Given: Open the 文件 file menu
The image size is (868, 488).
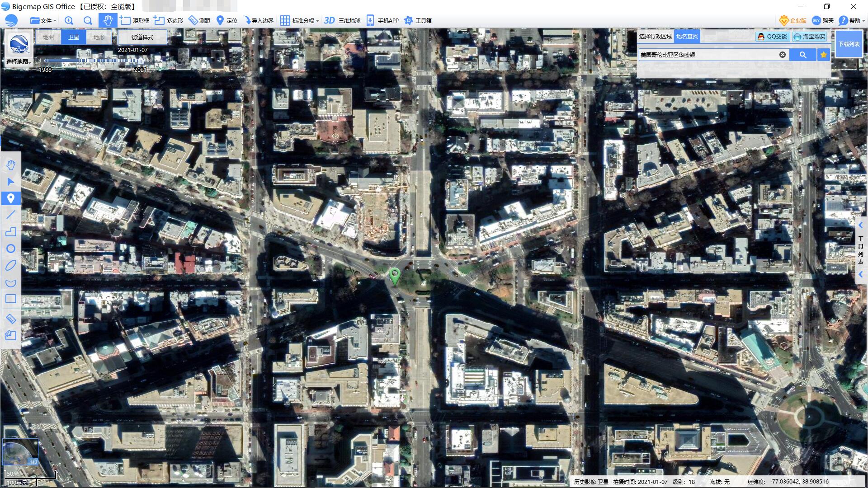Looking at the screenshot, I should point(43,20).
